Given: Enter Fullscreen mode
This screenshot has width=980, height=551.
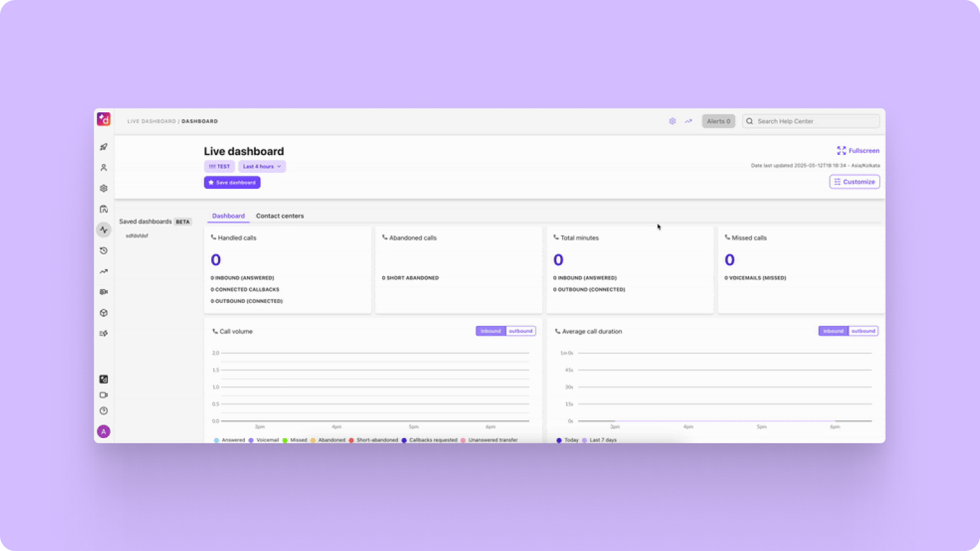Looking at the screenshot, I should tap(858, 151).
